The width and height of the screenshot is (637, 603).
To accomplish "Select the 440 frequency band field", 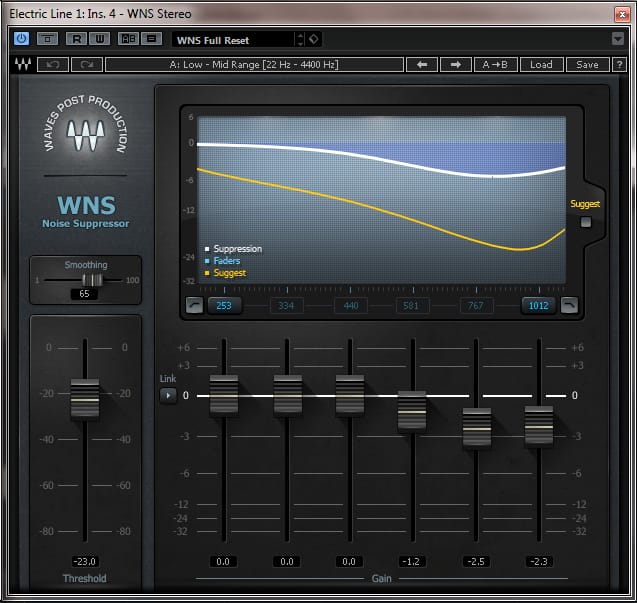I will coord(351,306).
